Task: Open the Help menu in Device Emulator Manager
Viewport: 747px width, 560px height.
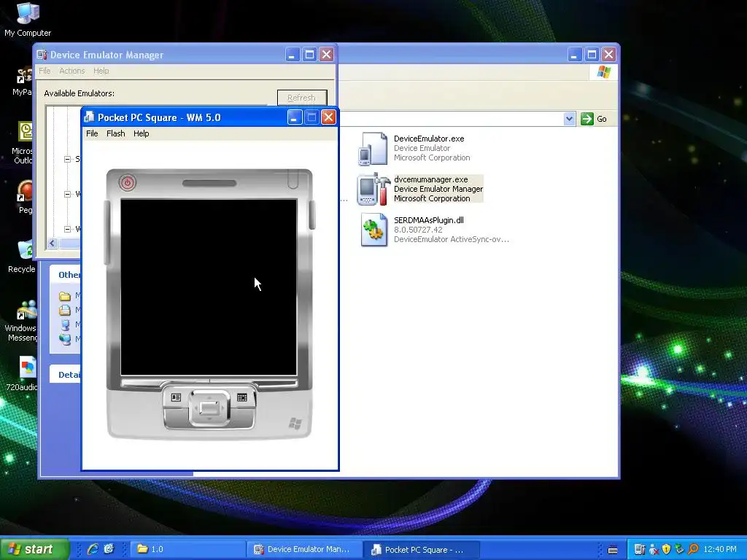Action: pos(101,71)
